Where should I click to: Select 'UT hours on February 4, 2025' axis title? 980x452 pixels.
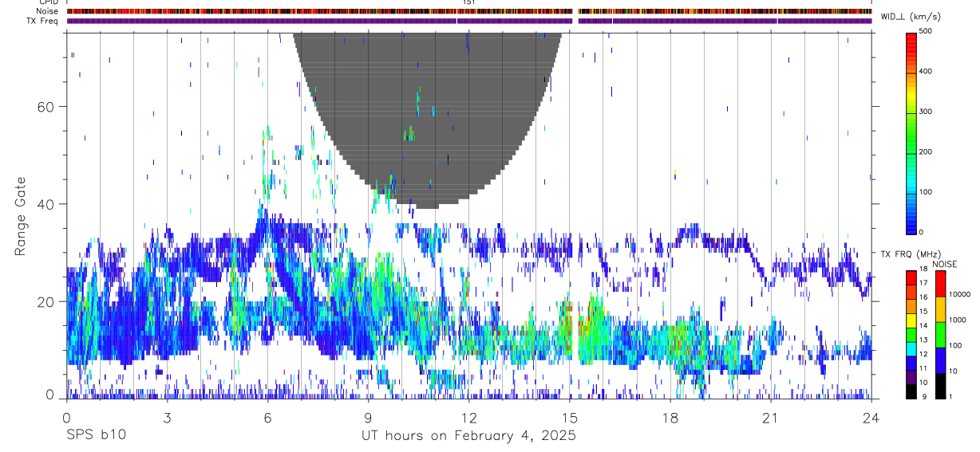[468, 435]
